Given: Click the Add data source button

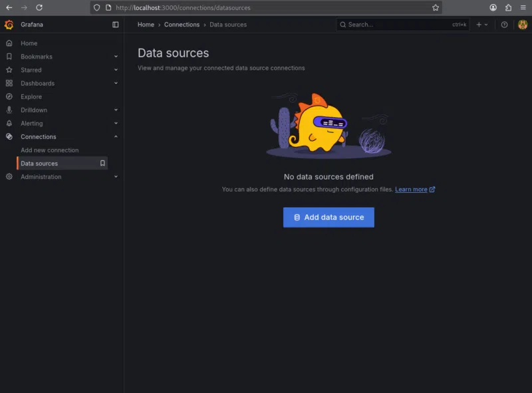Looking at the screenshot, I should coord(329,217).
